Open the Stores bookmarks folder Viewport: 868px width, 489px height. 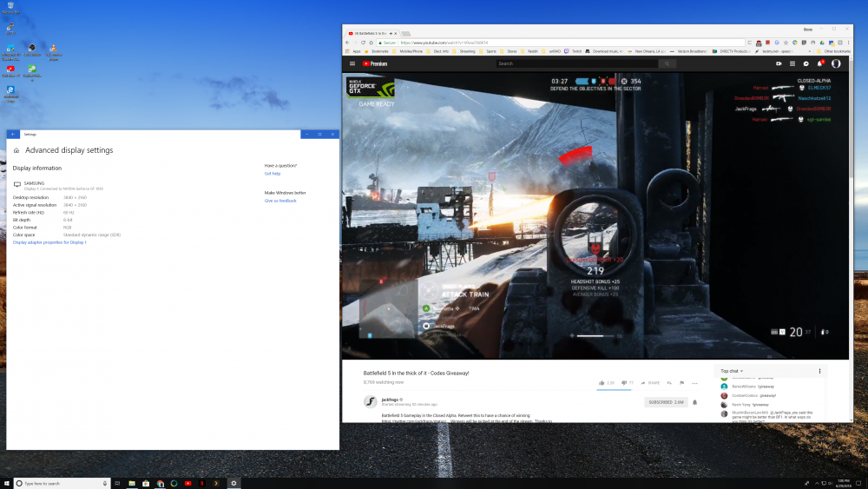tap(508, 51)
